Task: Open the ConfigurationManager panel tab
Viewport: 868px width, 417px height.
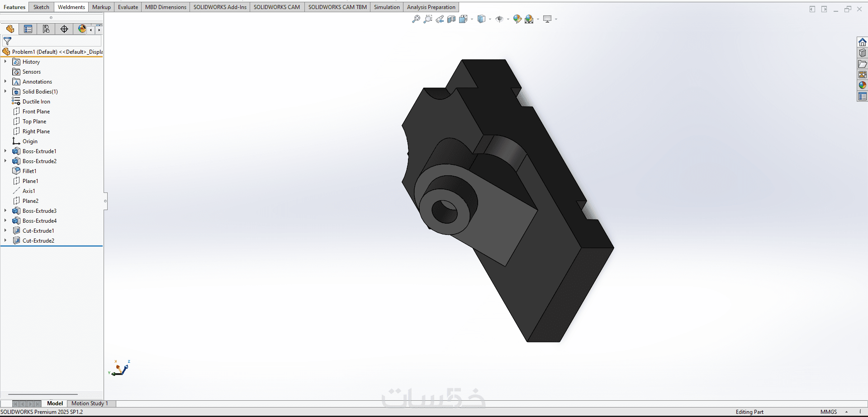Action: pyautogui.click(x=46, y=29)
